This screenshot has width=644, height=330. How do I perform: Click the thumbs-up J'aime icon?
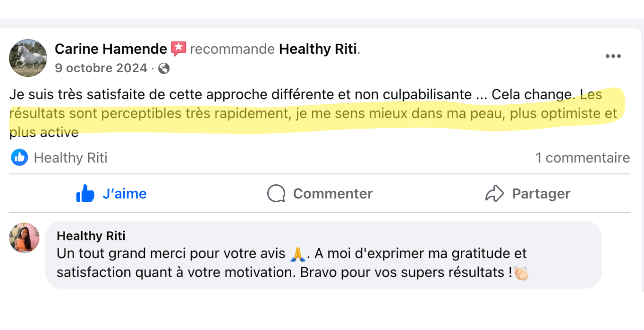tap(85, 193)
